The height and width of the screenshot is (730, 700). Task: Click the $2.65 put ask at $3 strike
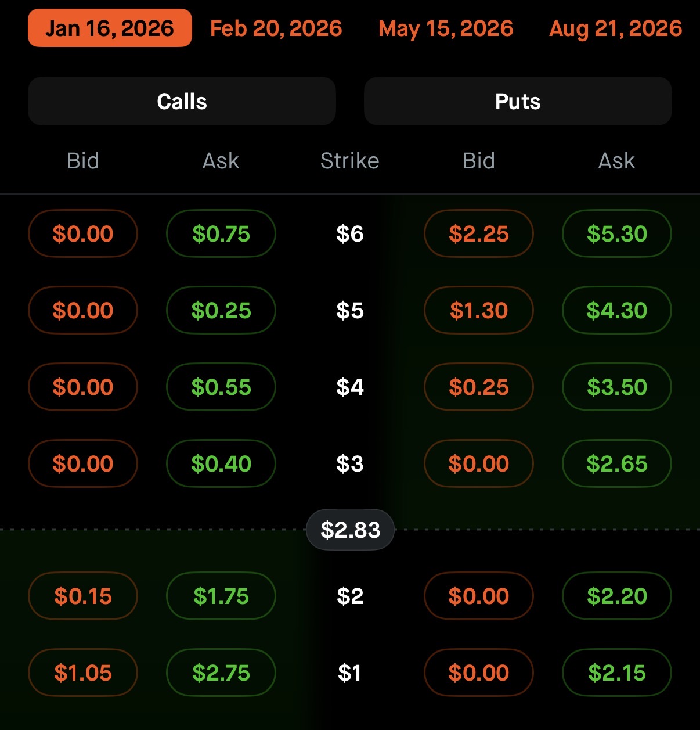click(x=617, y=463)
